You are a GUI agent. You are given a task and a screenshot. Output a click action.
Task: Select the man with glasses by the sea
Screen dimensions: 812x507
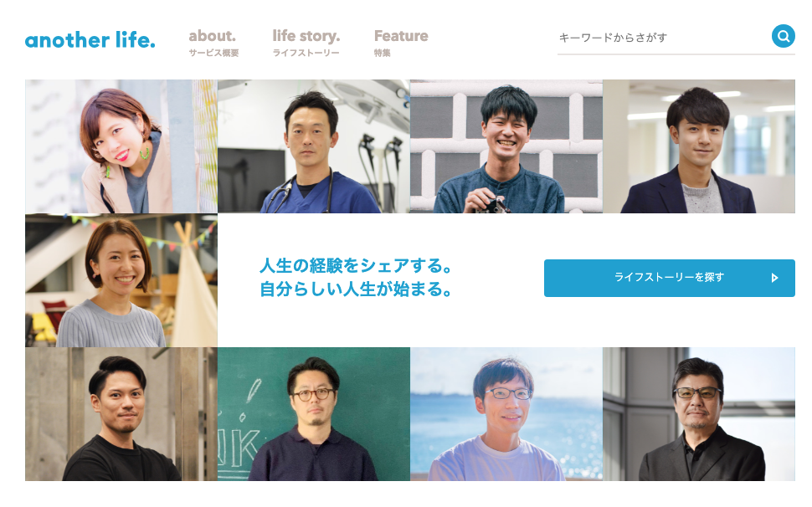506,414
